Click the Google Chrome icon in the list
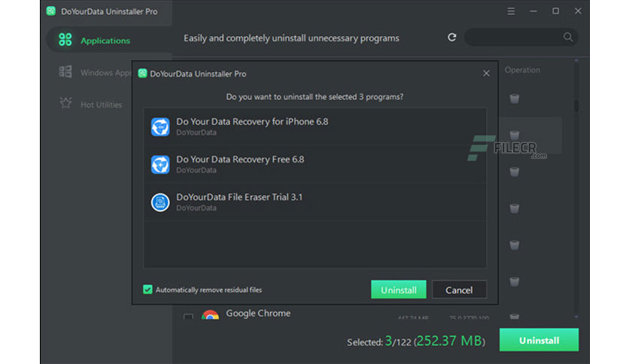 [x=210, y=314]
